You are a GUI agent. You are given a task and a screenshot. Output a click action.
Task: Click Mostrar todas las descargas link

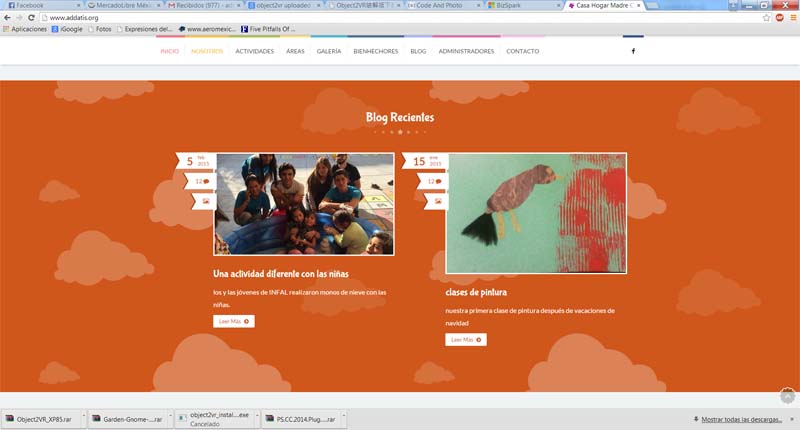tap(743, 419)
